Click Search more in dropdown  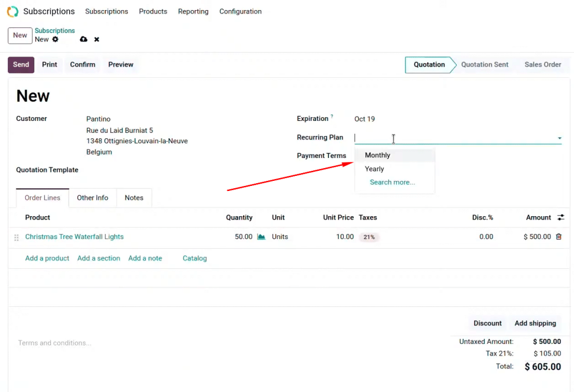pyautogui.click(x=392, y=182)
